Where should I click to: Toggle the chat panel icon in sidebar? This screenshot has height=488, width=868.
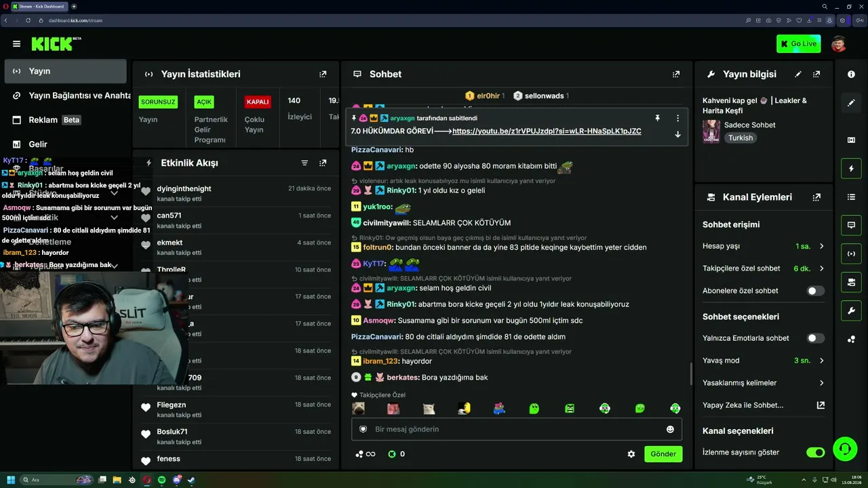pos(851,225)
